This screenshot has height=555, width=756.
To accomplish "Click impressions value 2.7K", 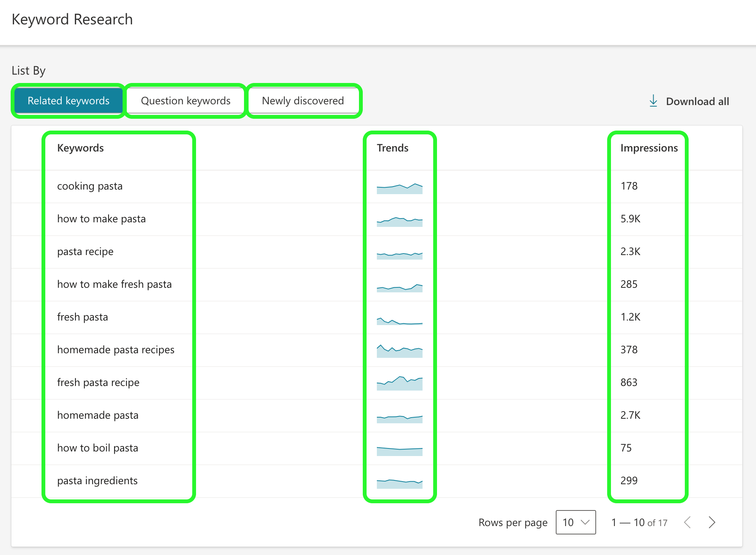I will [x=630, y=415].
